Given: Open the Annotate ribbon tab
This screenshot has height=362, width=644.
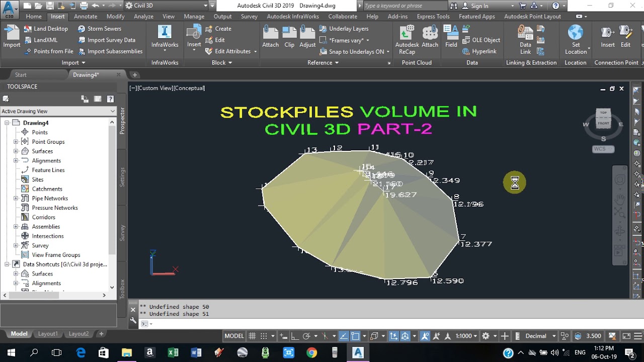Looking at the screenshot, I should [x=86, y=17].
